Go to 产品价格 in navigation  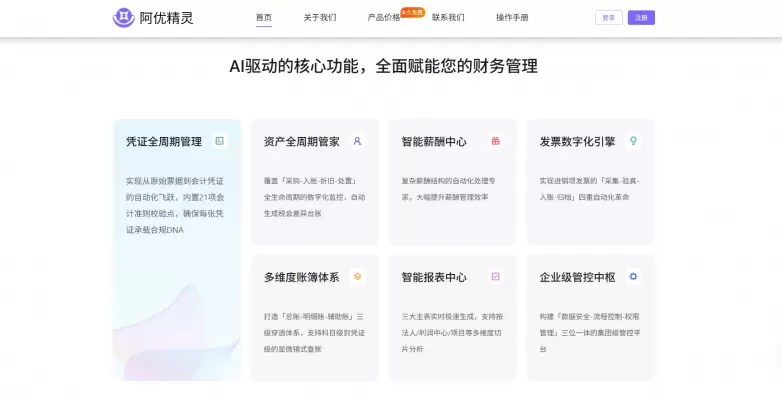tap(384, 17)
